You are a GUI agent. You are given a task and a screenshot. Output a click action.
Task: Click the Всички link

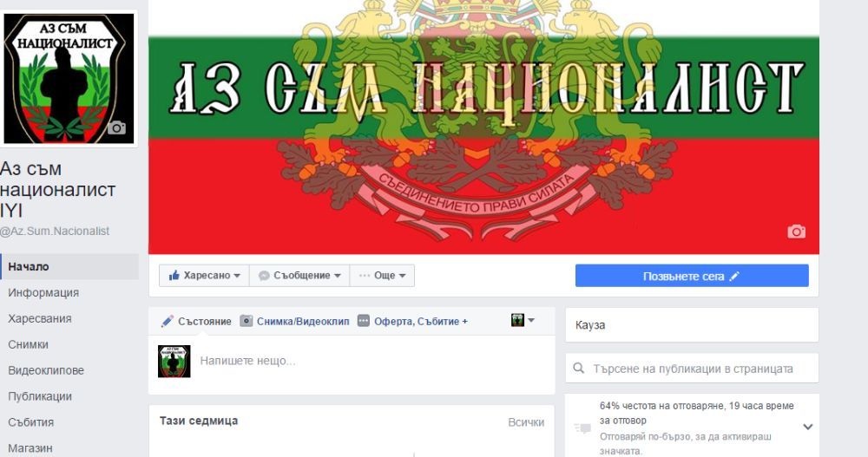(x=526, y=422)
